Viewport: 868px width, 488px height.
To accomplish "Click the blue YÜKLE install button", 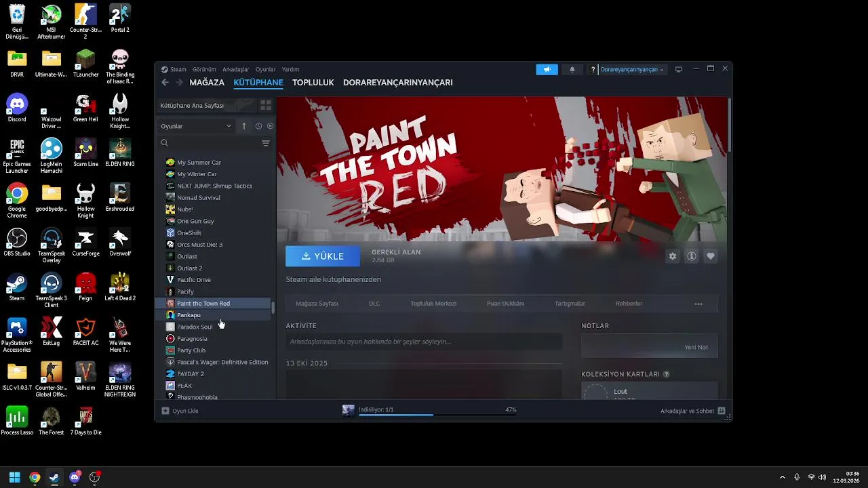I will (x=323, y=256).
